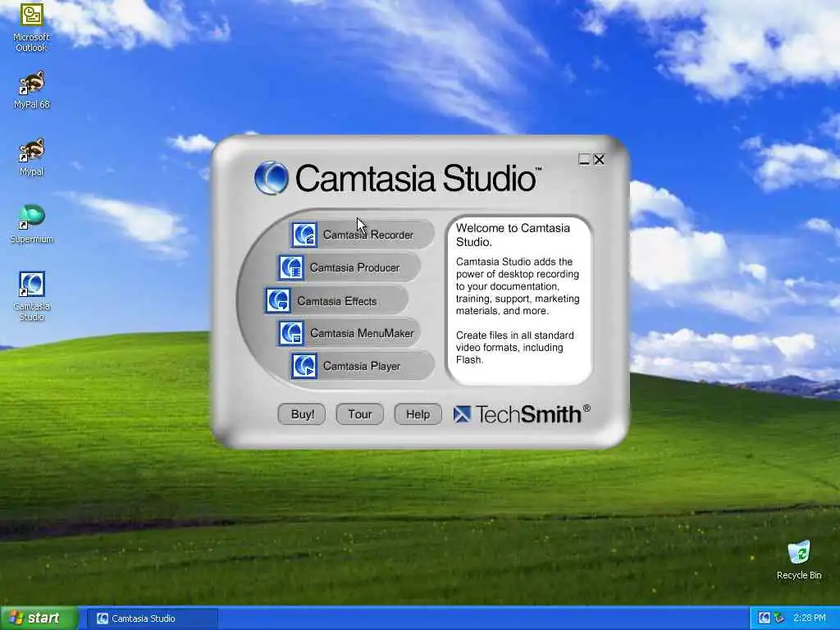Close the Camtasia Studio launcher
The image size is (840, 630).
click(x=599, y=160)
